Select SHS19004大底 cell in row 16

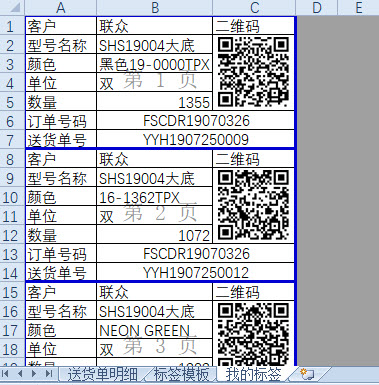click(x=154, y=311)
